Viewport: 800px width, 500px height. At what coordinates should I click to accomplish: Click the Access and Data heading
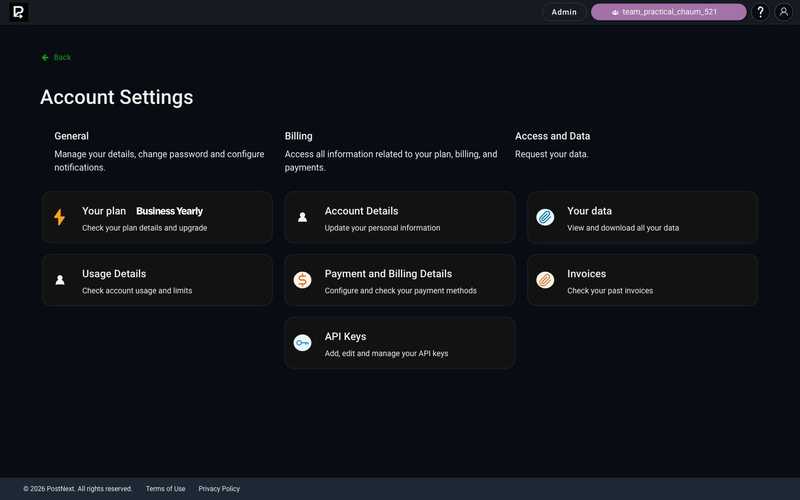point(553,136)
